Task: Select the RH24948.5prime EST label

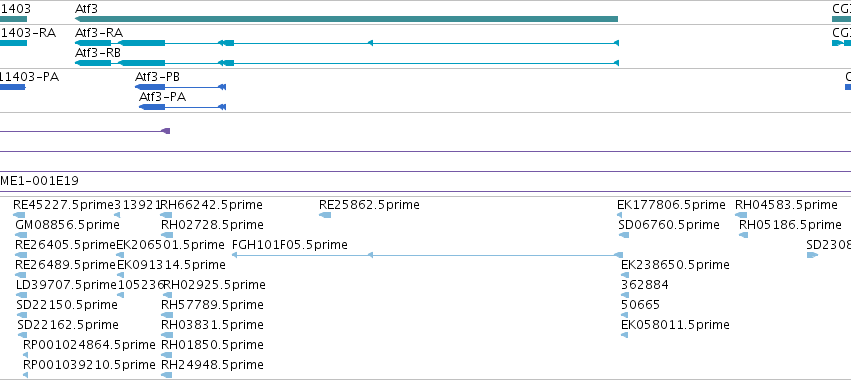Action: (212, 365)
